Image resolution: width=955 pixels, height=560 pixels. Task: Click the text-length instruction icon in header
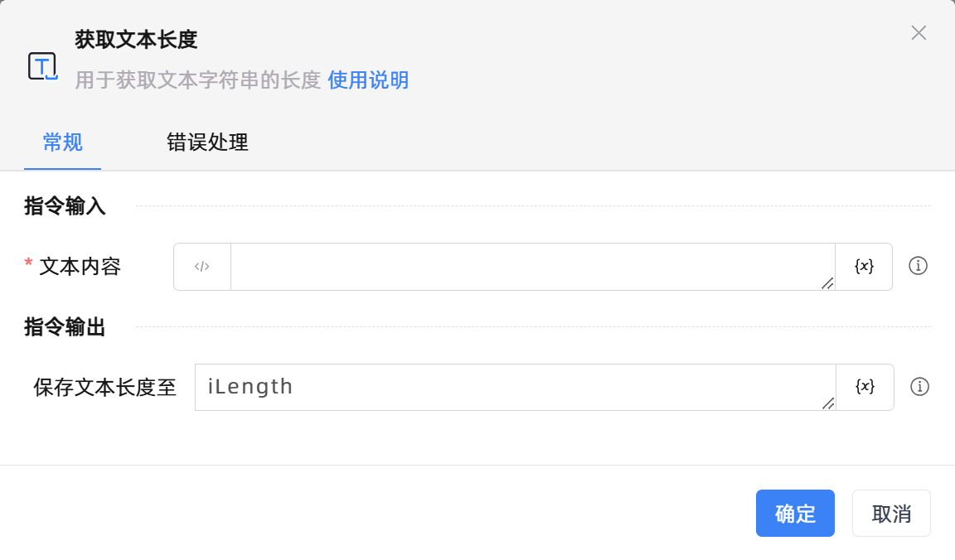43,66
